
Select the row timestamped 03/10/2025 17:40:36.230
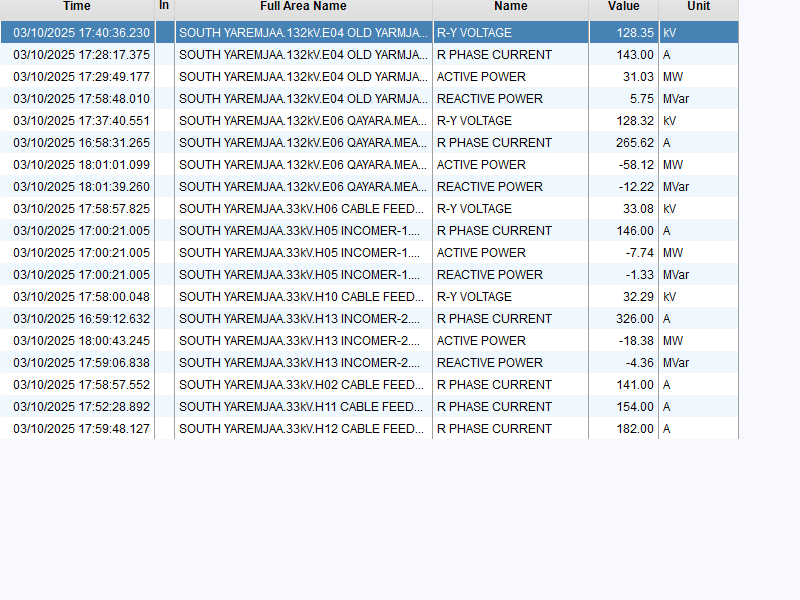pyautogui.click(x=369, y=33)
